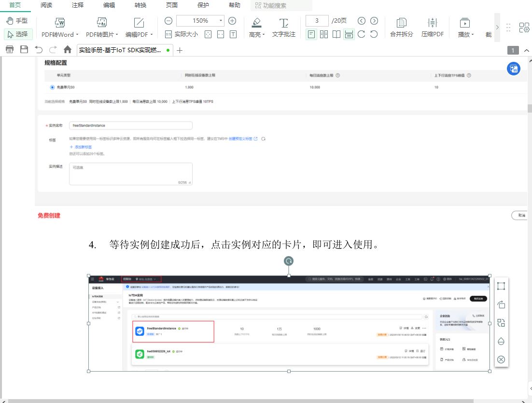Click the replace image icon in floating toolbar
Screen dimensions: 532x403
tap(501, 323)
